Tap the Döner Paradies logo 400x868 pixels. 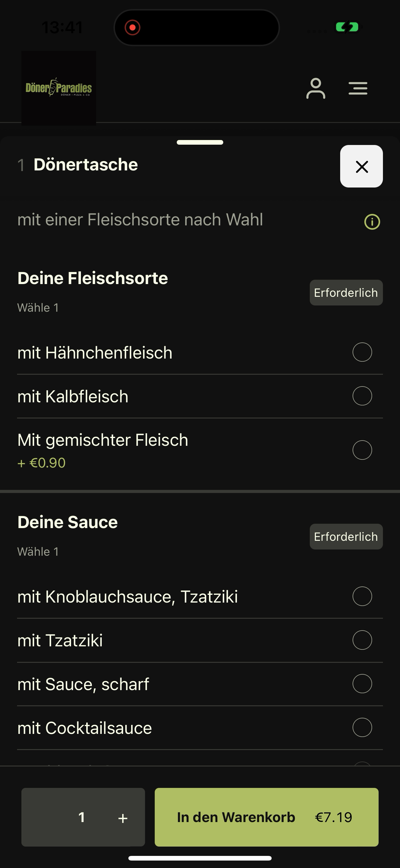[59, 88]
